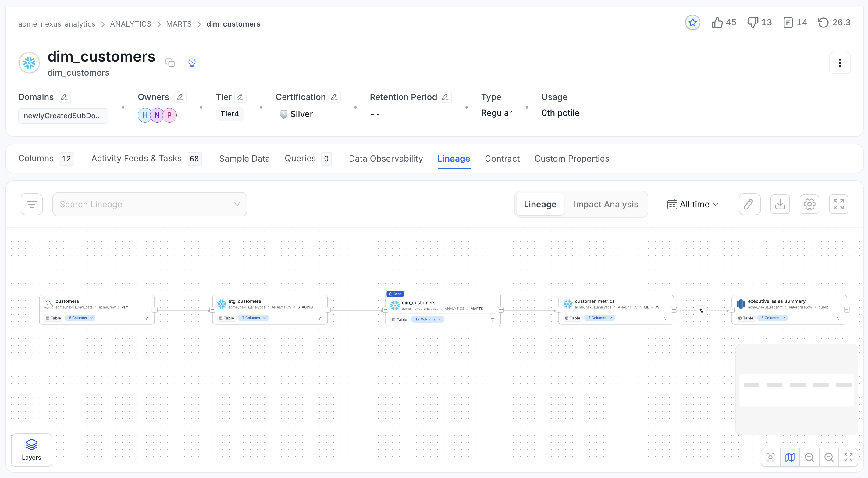Switch to Impact Analysis mode

pyautogui.click(x=606, y=204)
